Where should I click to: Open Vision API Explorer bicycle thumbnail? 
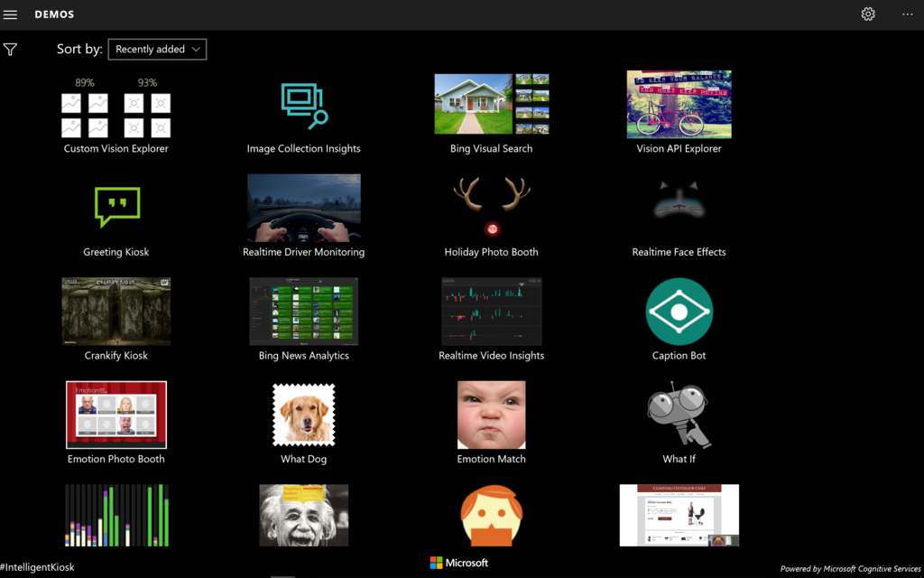(x=679, y=105)
